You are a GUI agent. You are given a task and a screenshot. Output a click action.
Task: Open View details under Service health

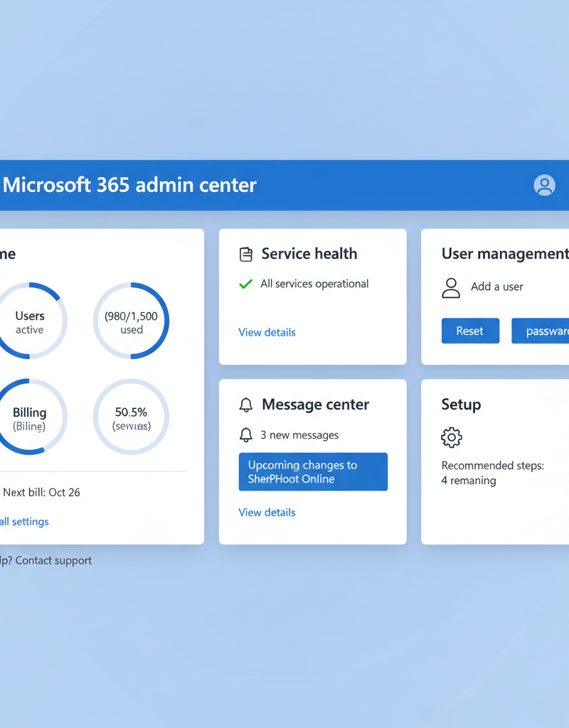(x=267, y=333)
